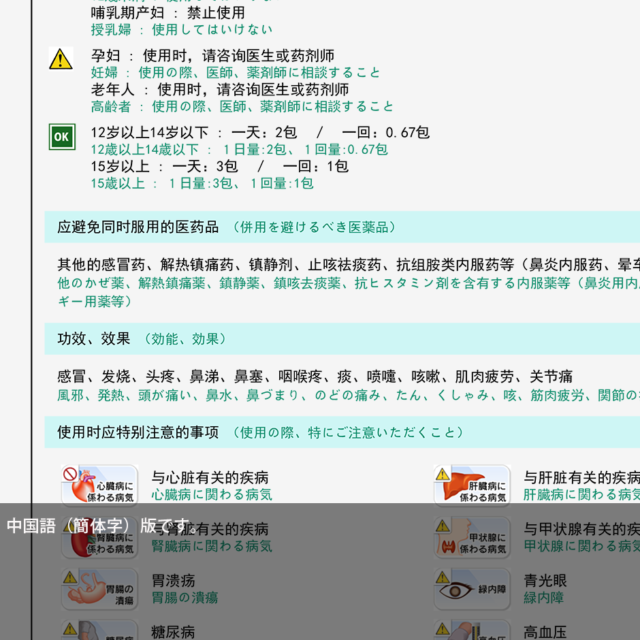Click the 中国語（簡体字）版です caption overlay
Screen dimensions: 640x640
click(x=98, y=525)
